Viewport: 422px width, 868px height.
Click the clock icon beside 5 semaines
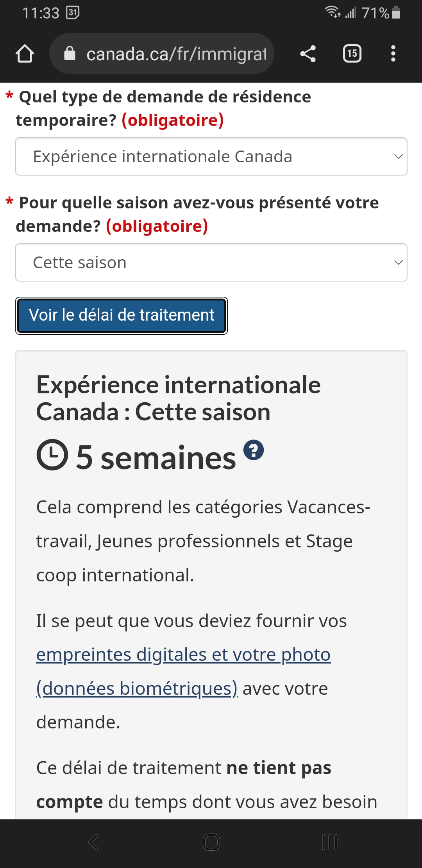tap(52, 454)
